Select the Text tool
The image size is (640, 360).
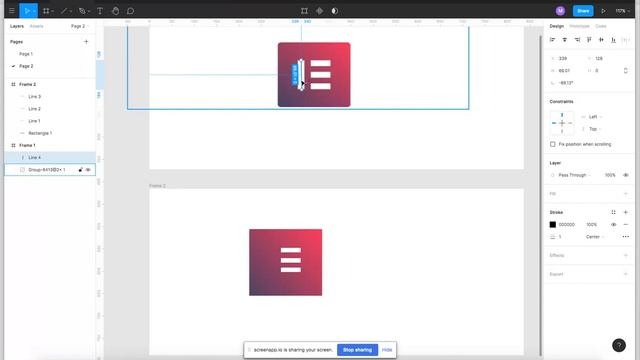coord(100,11)
